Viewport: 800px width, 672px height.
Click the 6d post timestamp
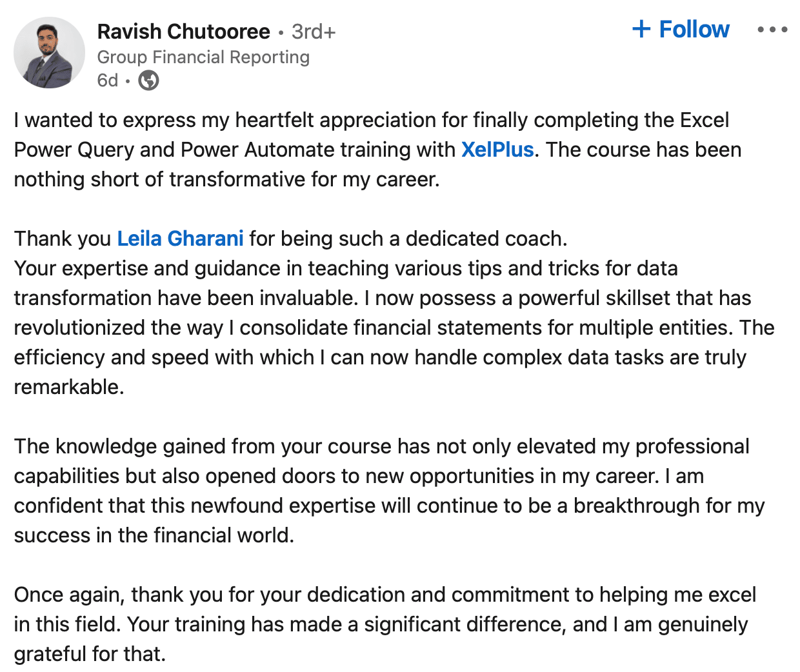tap(108, 81)
